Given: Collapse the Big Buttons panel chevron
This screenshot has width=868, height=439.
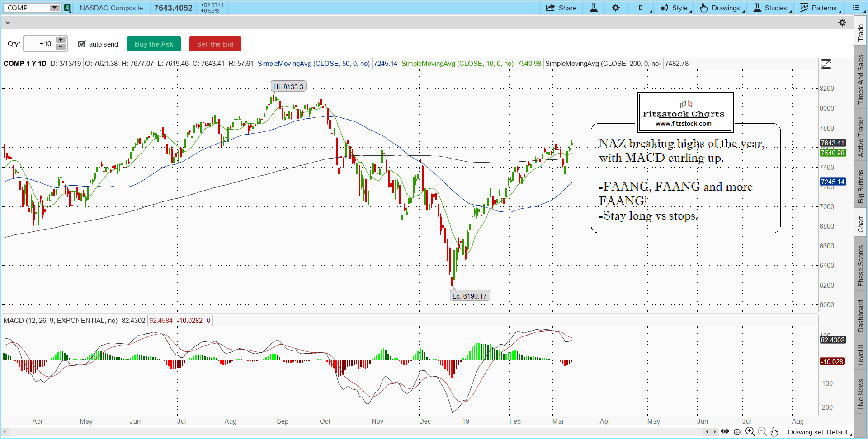Looking at the screenshot, I should (x=8, y=23).
